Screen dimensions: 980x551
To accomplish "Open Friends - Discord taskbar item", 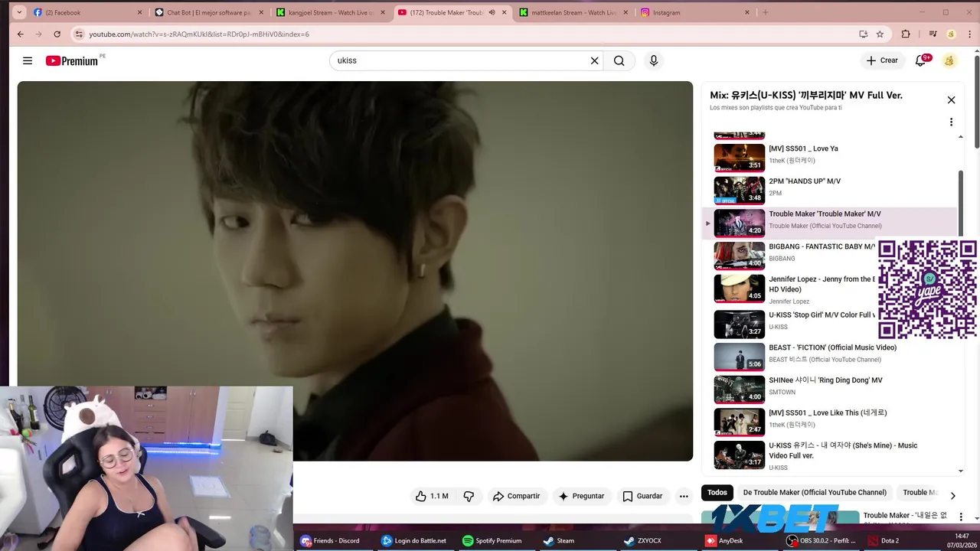I will pos(330,540).
